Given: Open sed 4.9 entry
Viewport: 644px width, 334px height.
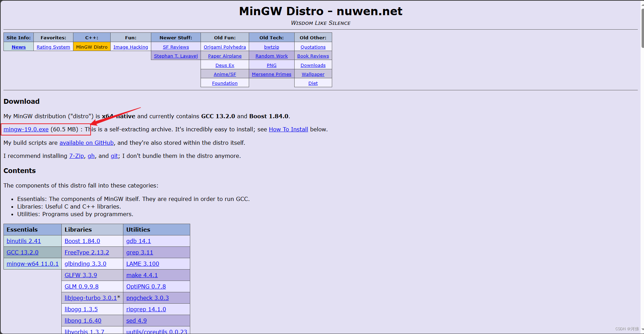Looking at the screenshot, I should click(136, 321).
